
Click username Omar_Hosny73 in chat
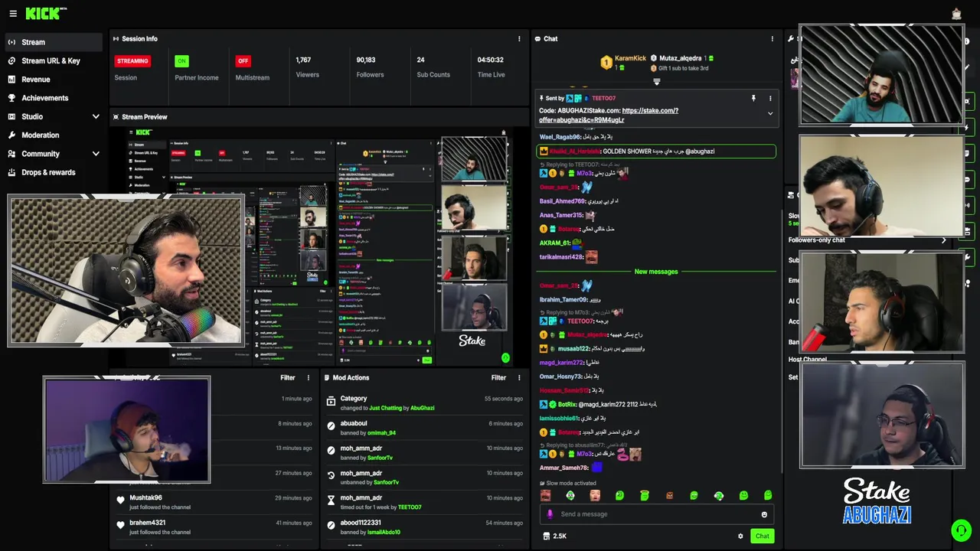point(560,377)
